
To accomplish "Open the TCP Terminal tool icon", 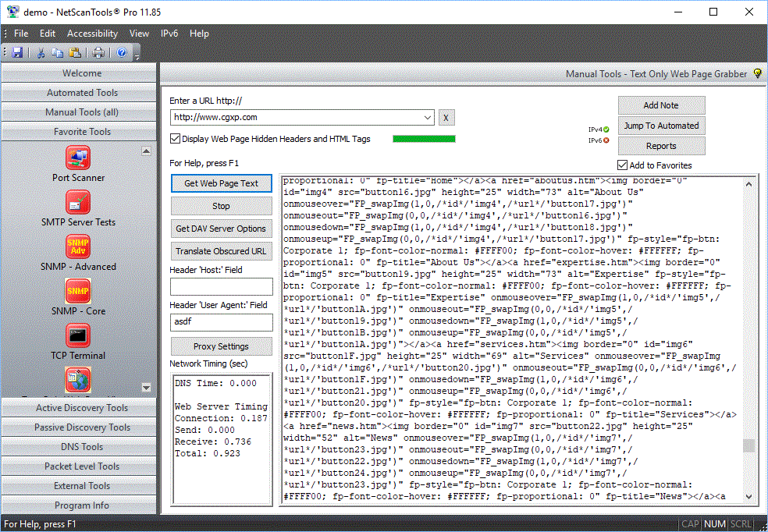I will click(x=78, y=335).
